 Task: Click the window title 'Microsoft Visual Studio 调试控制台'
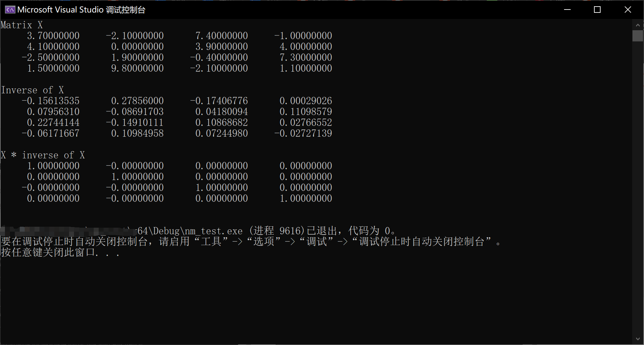point(81,10)
